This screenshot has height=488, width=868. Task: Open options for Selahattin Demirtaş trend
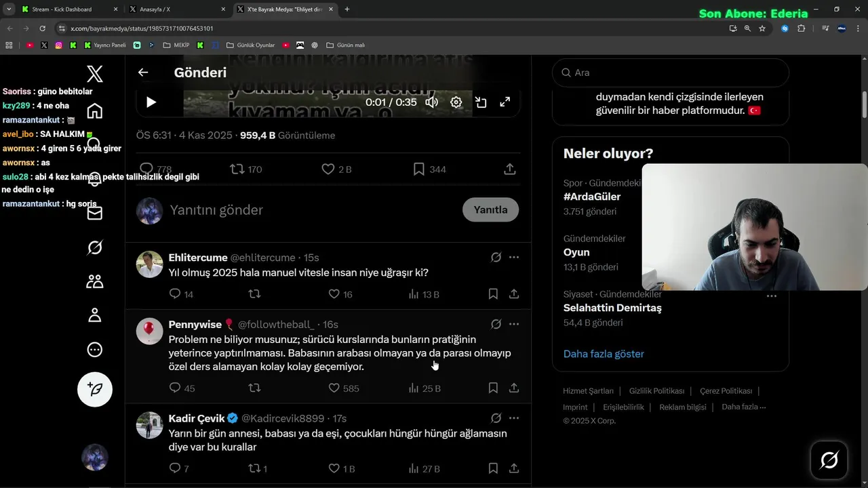tap(772, 296)
